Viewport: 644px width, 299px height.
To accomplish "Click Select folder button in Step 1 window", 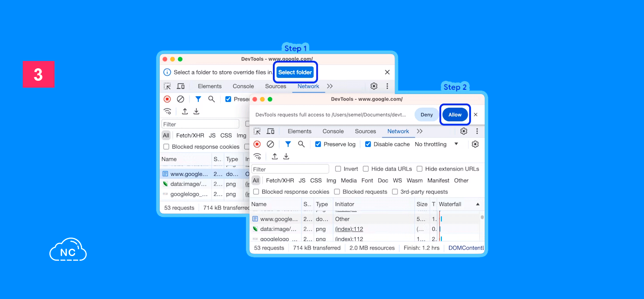I will 295,72.
